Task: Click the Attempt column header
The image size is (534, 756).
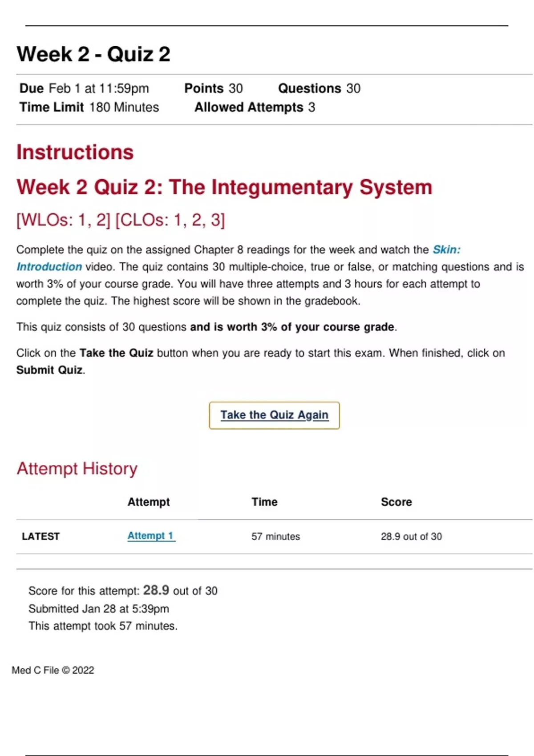Action: click(x=149, y=502)
